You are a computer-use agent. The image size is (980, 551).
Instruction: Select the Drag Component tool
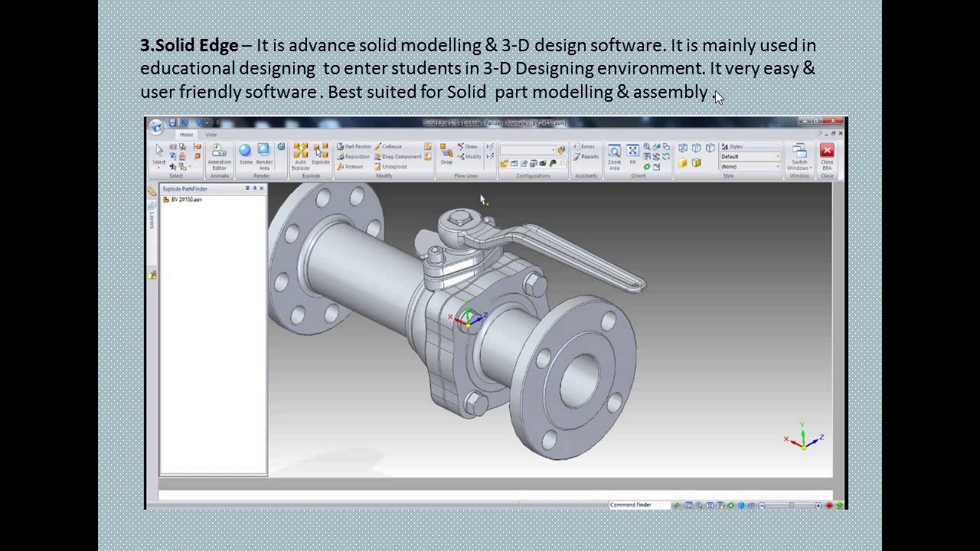398,156
